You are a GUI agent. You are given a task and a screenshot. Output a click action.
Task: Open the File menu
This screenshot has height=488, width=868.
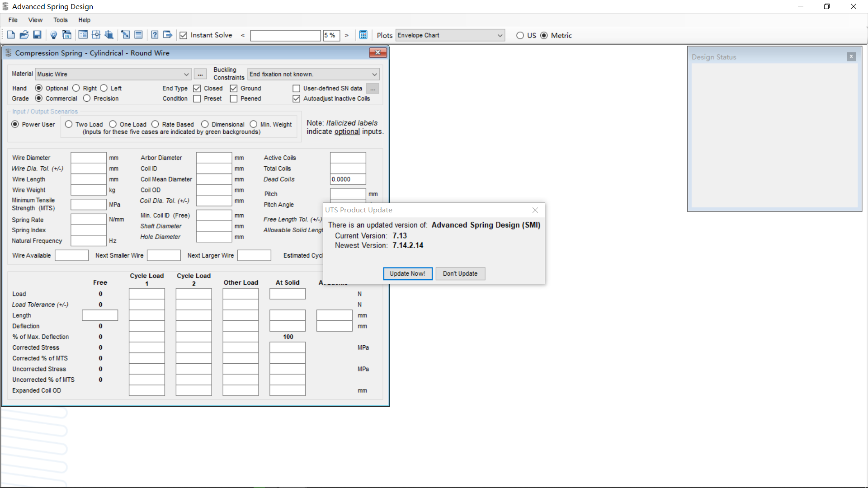pos(13,20)
